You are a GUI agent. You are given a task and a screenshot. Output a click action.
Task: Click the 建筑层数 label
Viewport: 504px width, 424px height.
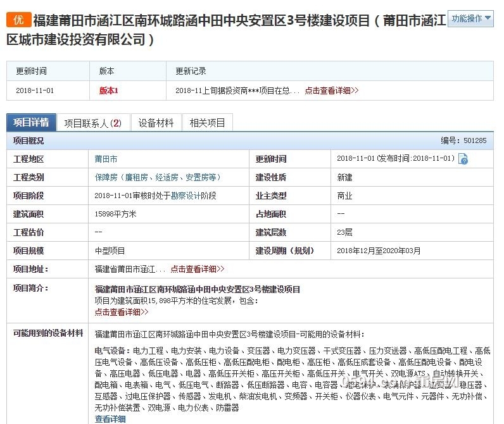[270, 232]
